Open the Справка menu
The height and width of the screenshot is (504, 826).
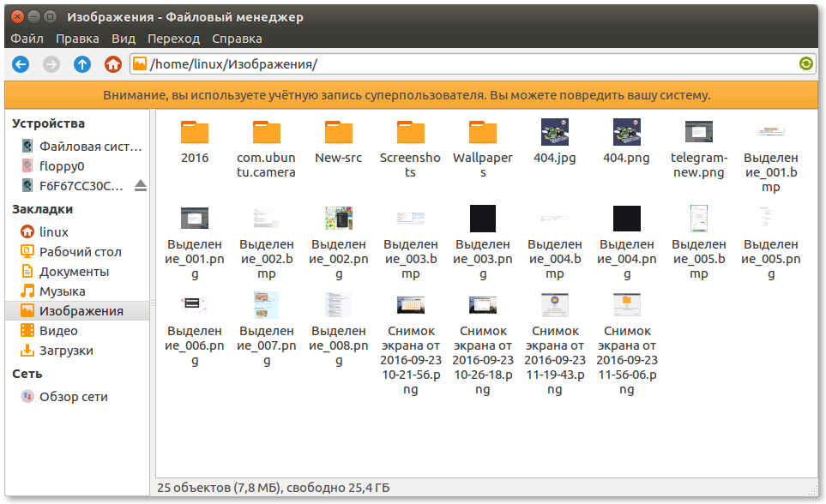[x=237, y=39]
